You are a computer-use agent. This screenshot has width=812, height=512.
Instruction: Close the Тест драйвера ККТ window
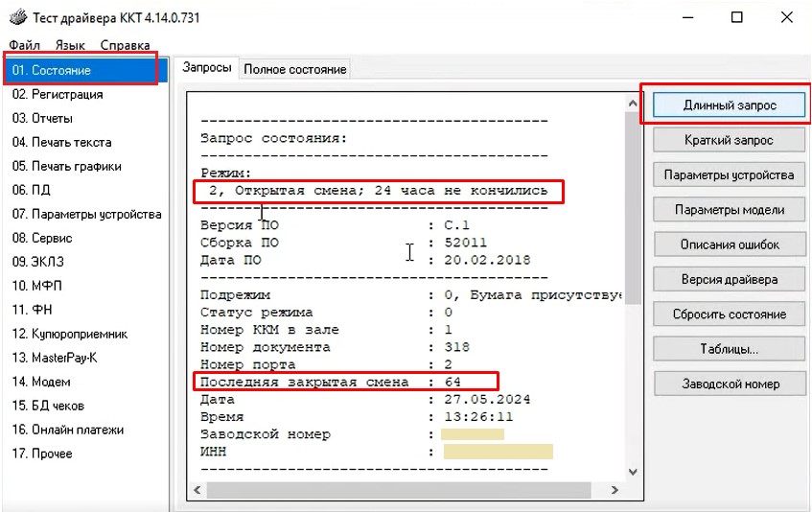[x=787, y=17]
